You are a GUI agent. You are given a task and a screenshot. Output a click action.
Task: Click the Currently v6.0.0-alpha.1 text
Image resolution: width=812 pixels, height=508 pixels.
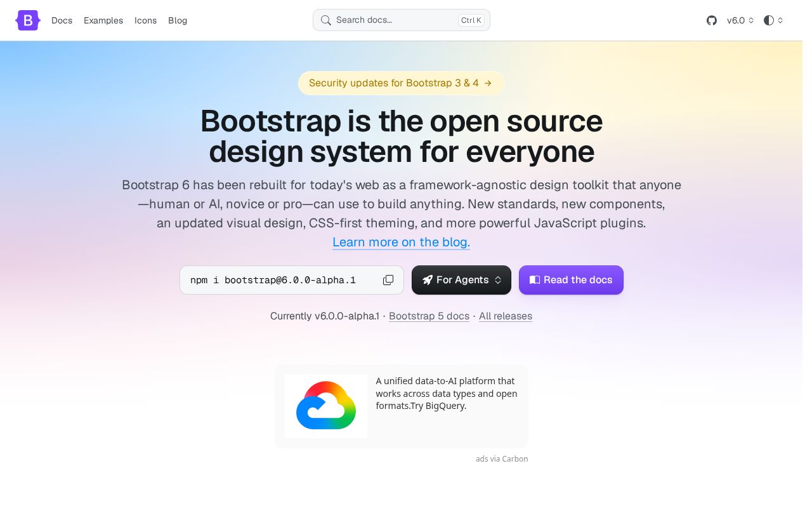coord(325,316)
